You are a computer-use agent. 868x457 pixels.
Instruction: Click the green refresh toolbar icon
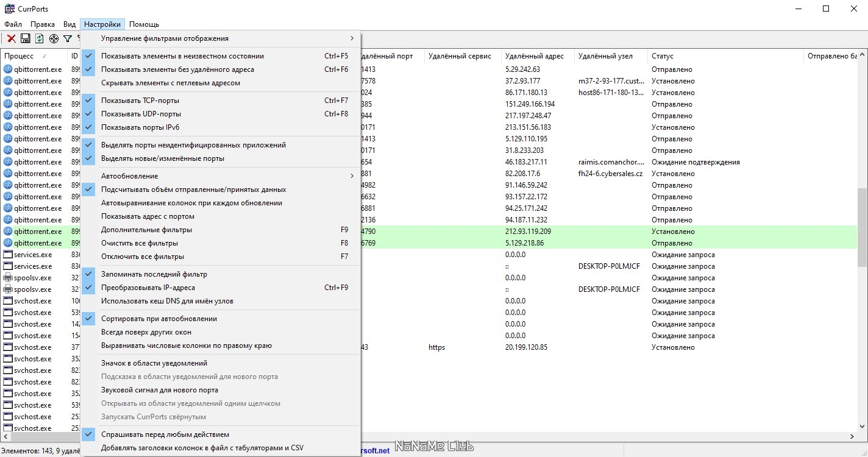pos(40,38)
